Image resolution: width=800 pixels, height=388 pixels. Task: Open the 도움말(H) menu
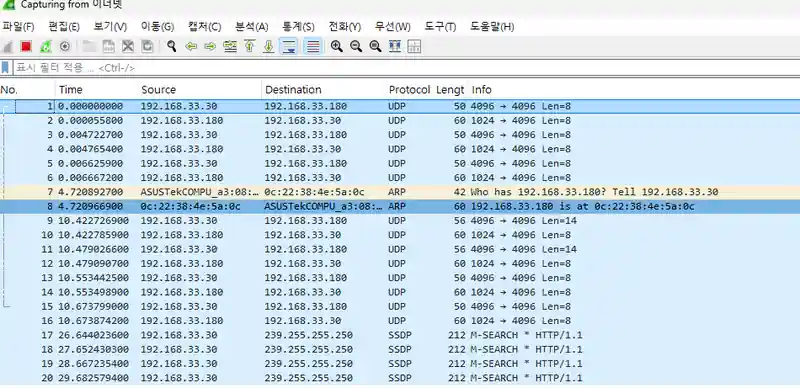(x=492, y=27)
